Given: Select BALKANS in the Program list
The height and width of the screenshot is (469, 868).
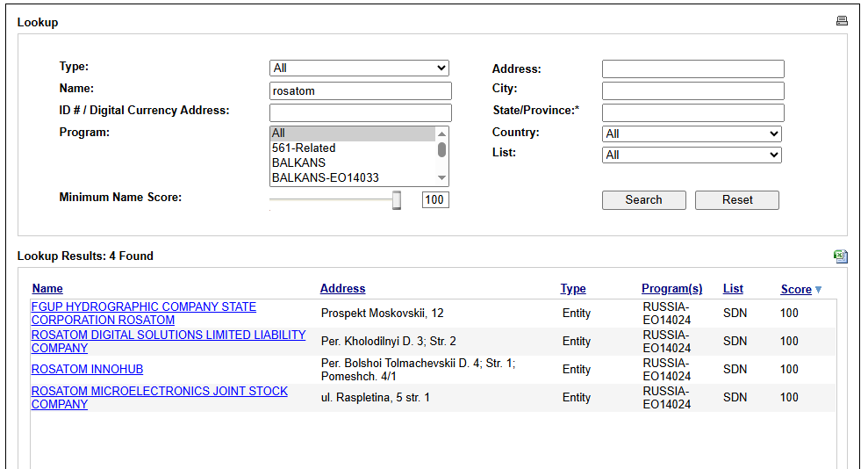Looking at the screenshot, I should tap(353, 162).
